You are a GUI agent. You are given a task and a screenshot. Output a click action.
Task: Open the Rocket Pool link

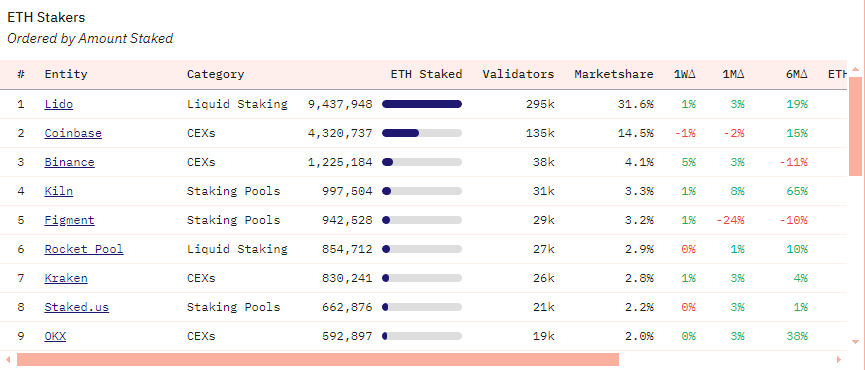coord(84,249)
